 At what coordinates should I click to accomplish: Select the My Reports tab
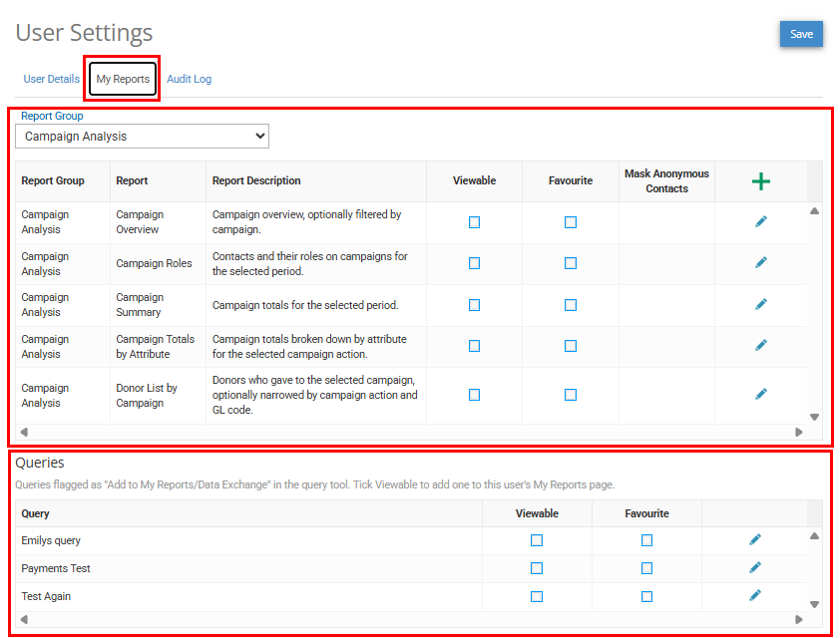pyautogui.click(x=123, y=79)
